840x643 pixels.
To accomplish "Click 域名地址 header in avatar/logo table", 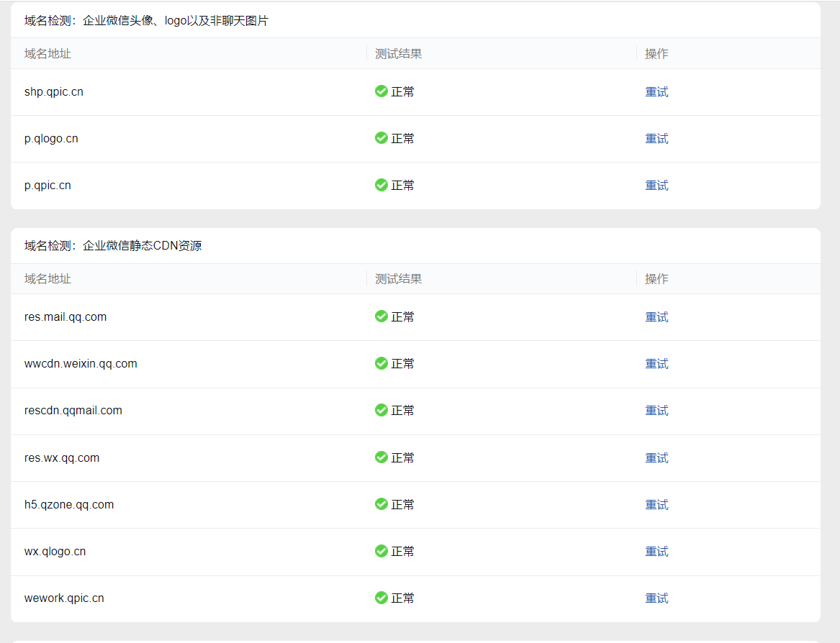I will coord(47,53).
